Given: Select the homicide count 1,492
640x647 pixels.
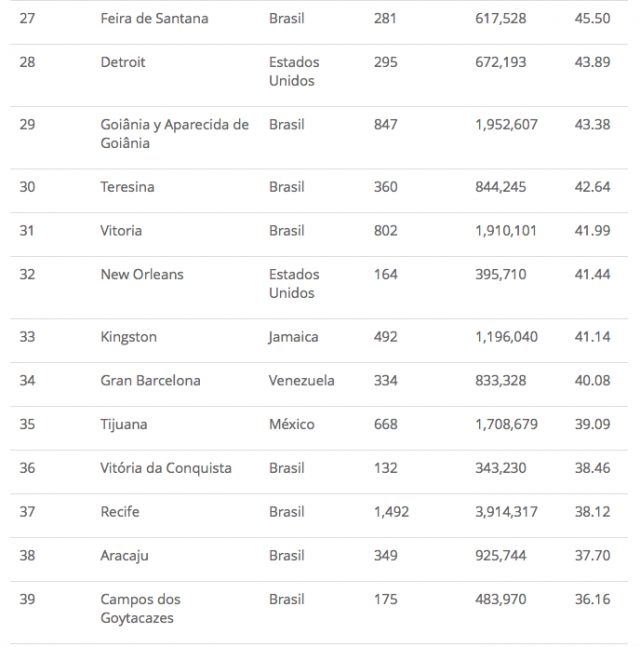Looking at the screenshot, I should [391, 512].
